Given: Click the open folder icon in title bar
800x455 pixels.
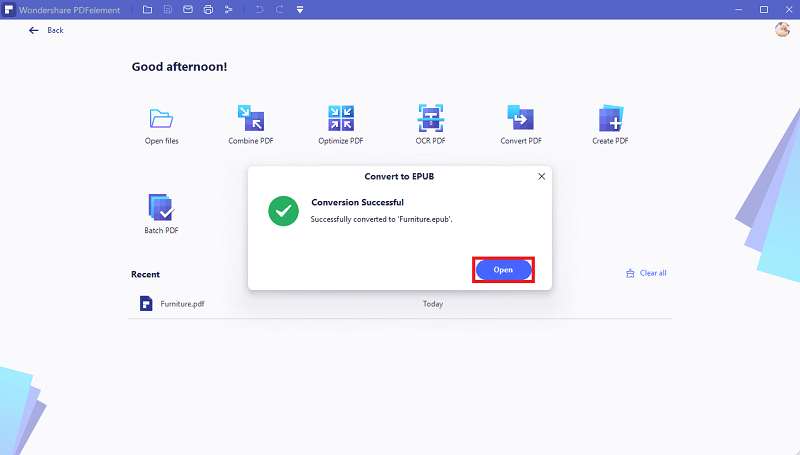Looking at the screenshot, I should coord(147,10).
